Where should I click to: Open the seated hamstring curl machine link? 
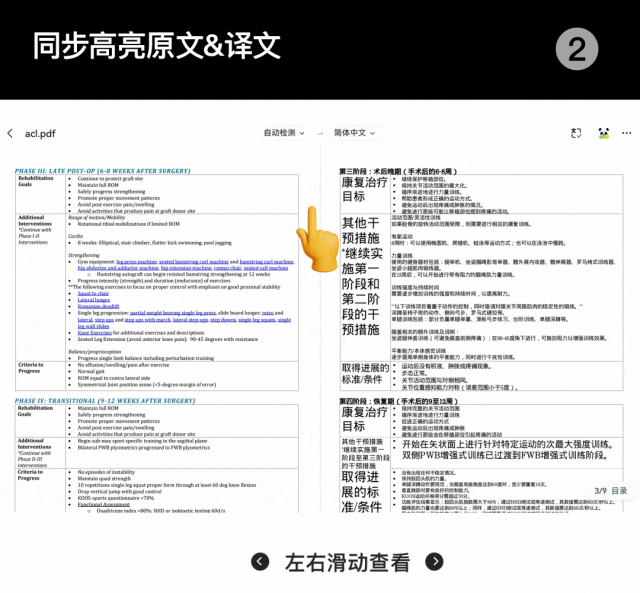(x=194, y=262)
